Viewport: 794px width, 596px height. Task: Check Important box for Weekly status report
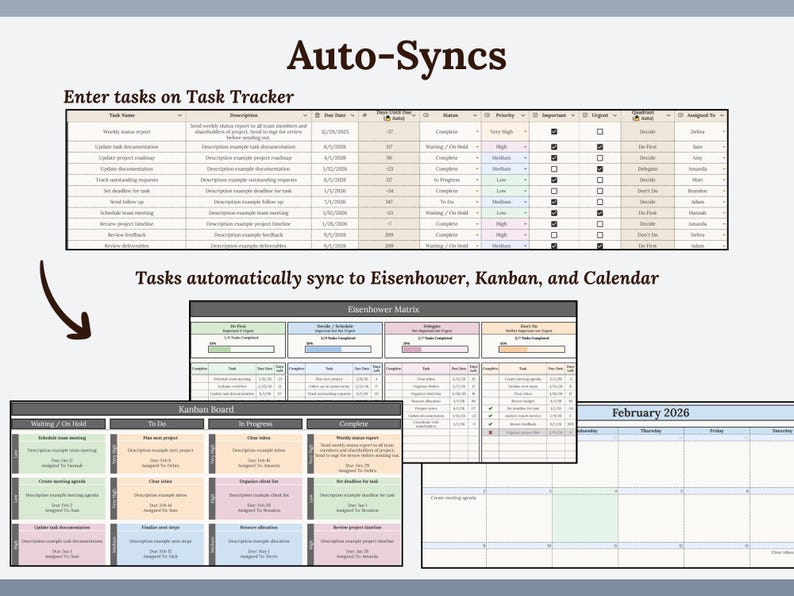coord(554,132)
